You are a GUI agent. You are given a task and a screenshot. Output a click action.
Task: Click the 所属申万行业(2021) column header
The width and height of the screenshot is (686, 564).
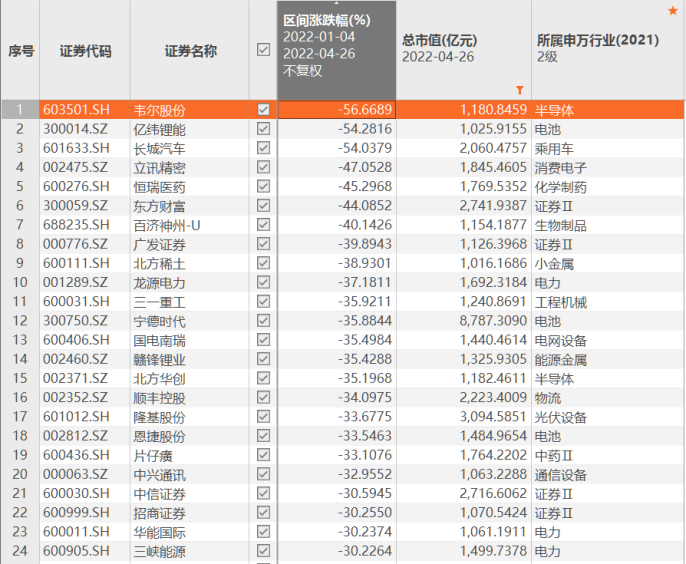click(598, 41)
